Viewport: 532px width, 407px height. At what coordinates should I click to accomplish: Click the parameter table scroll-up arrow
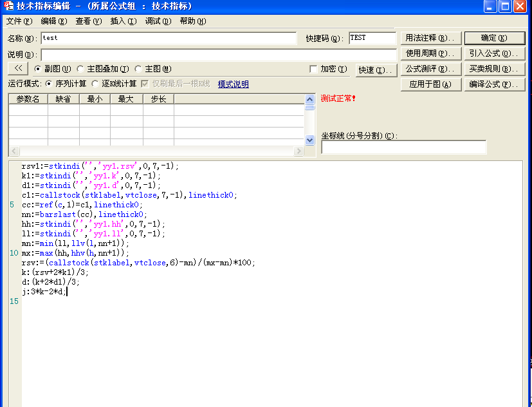[x=309, y=99]
